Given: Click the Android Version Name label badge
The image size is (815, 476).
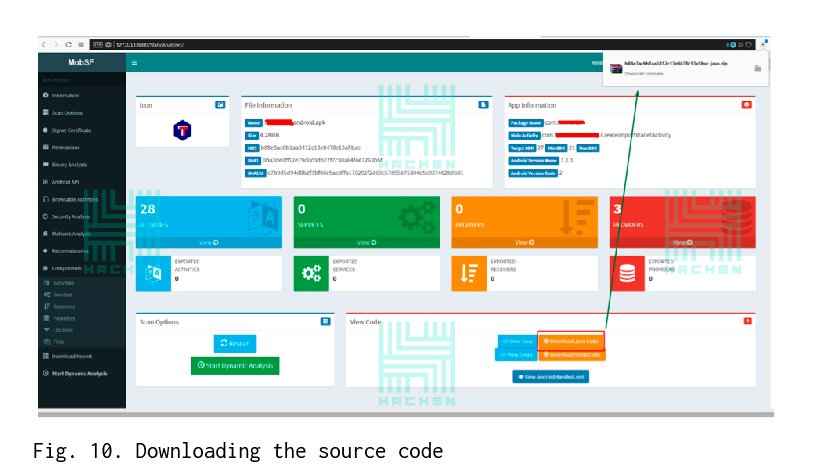Looking at the screenshot, I should click(534, 161).
